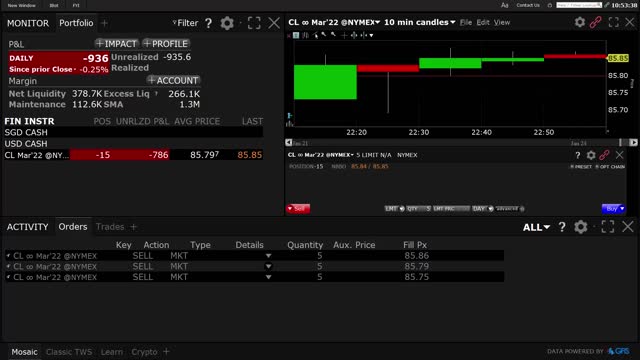640x360 pixels.
Task: Click the ticker lookup search field
Action: (x=579, y=5)
